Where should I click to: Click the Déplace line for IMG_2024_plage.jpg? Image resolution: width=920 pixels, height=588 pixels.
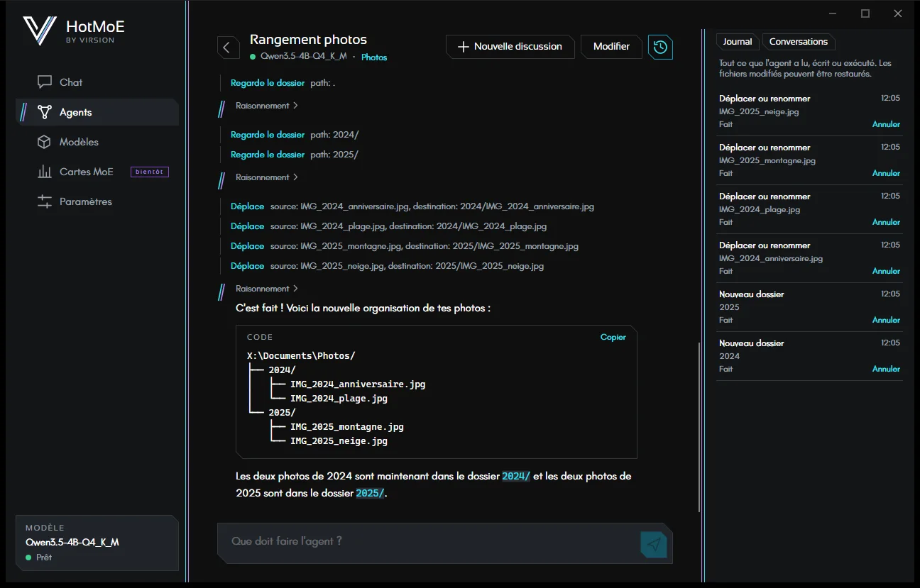pyautogui.click(x=389, y=227)
